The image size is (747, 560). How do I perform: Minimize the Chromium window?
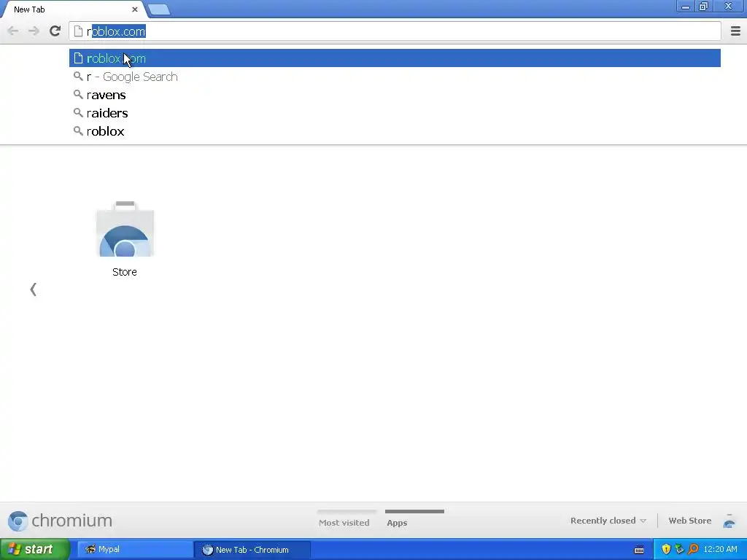686,7
